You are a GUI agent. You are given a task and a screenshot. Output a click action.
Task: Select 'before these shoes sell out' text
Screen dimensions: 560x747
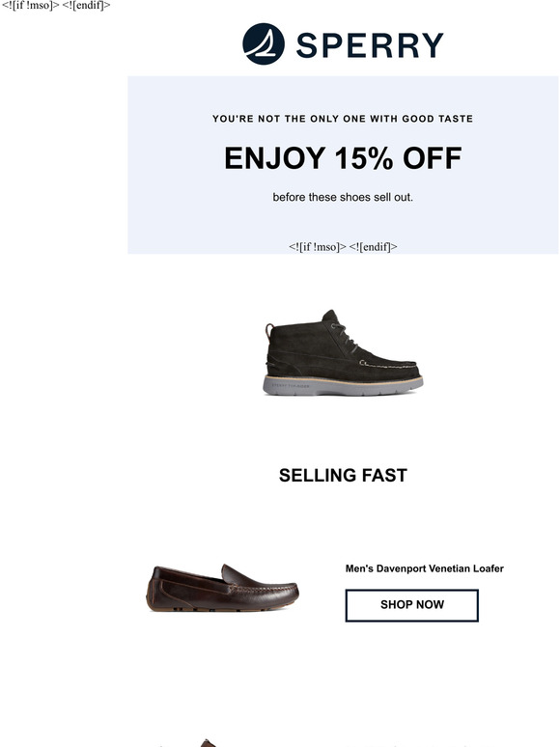click(343, 197)
